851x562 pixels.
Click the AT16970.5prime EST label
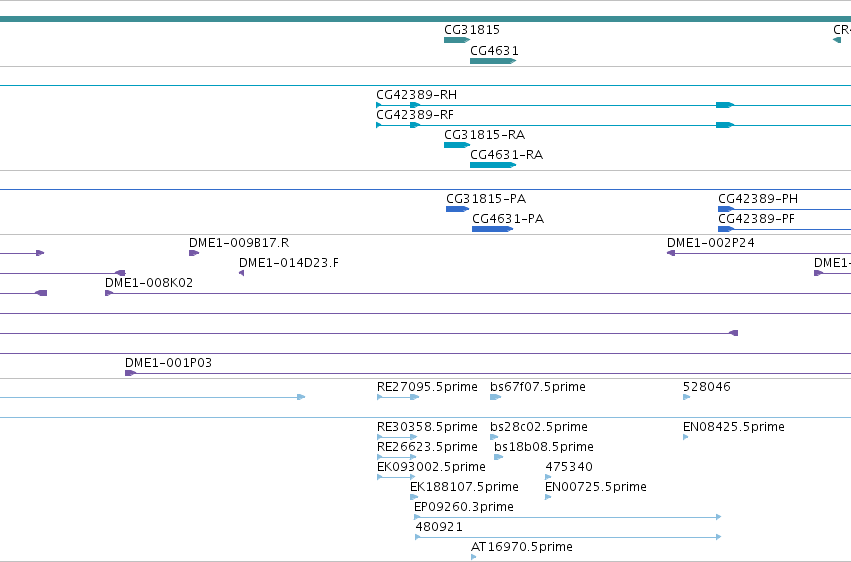pos(522,546)
